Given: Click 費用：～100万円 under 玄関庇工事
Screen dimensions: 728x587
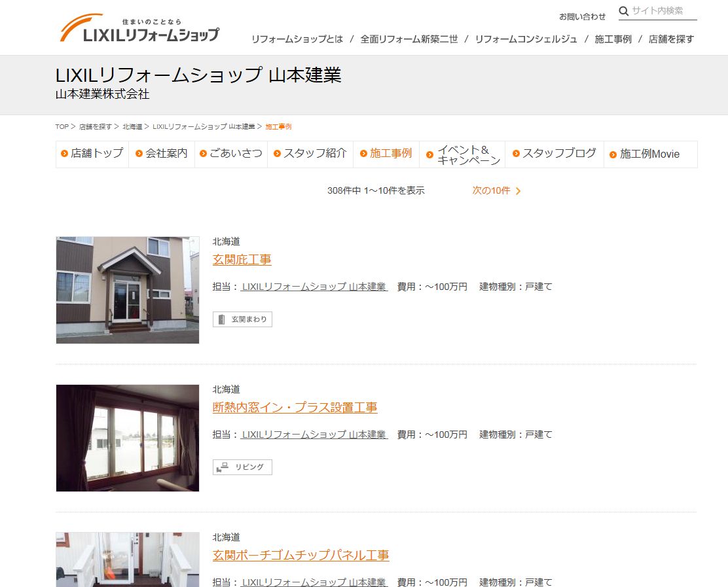Looking at the screenshot, I should (x=432, y=287).
